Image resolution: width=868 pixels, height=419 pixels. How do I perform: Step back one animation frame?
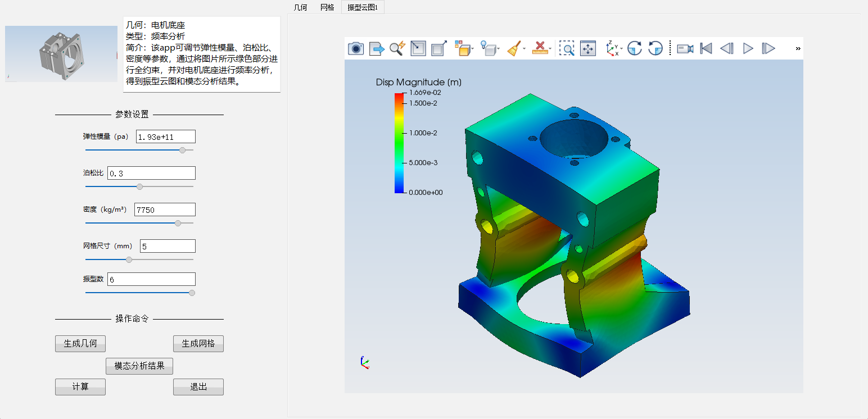tap(727, 48)
